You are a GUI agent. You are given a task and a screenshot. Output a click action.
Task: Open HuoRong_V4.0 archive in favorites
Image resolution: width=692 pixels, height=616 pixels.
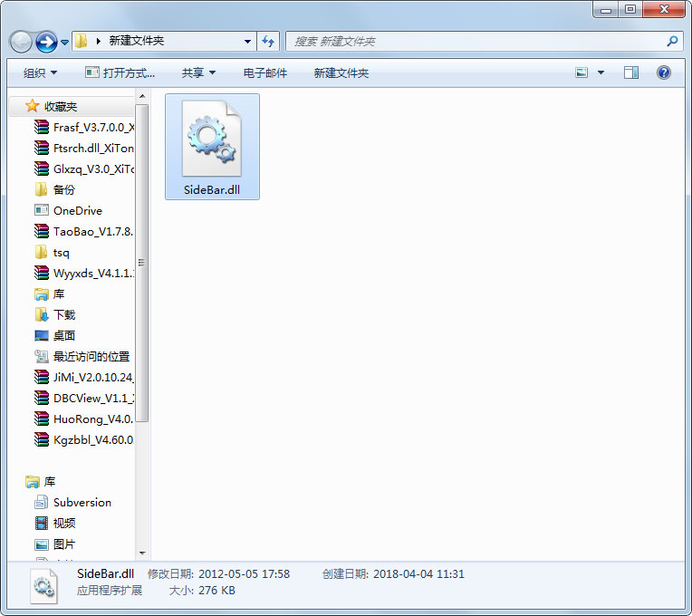(x=84, y=419)
